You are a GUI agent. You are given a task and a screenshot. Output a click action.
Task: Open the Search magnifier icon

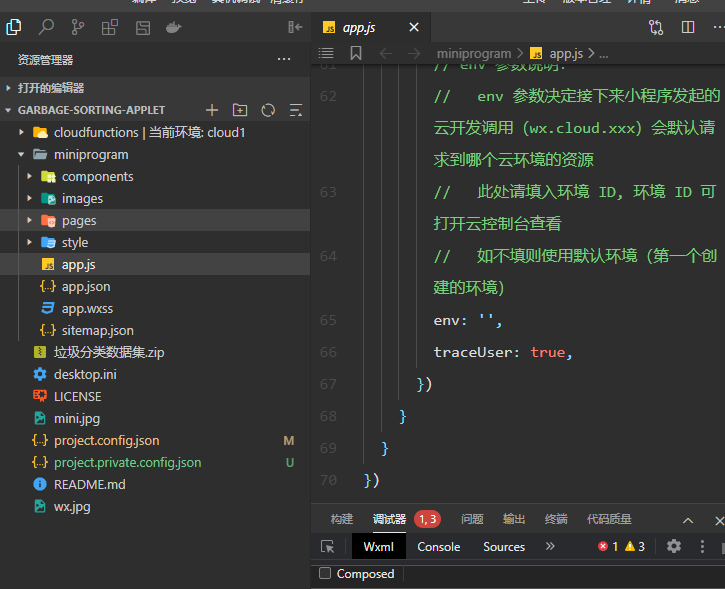46,27
